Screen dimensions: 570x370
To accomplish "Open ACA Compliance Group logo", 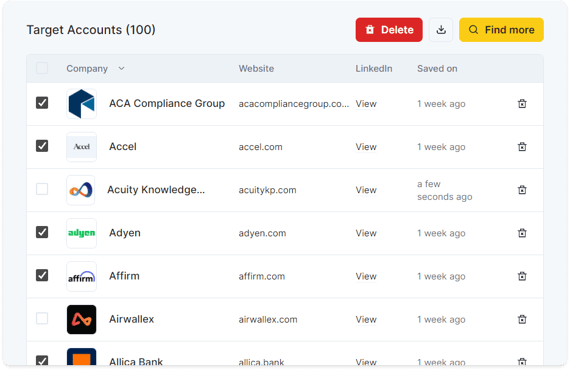I will (x=81, y=104).
